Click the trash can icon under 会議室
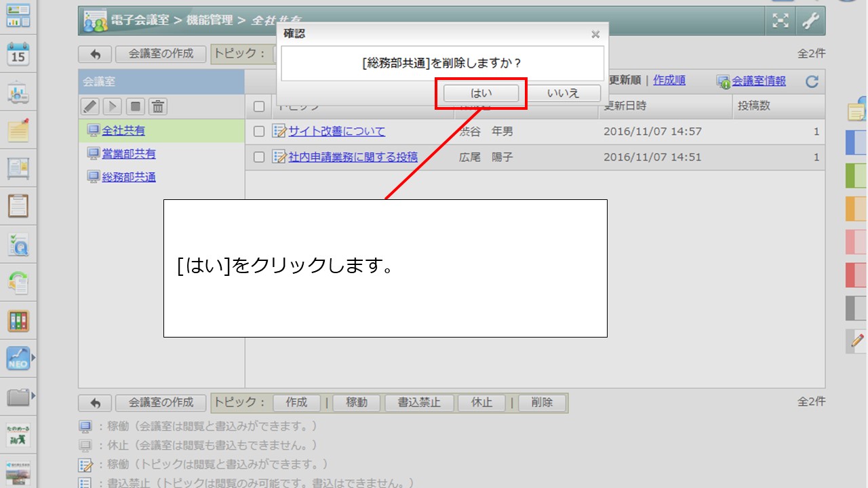This screenshot has height=488, width=868. [x=158, y=106]
